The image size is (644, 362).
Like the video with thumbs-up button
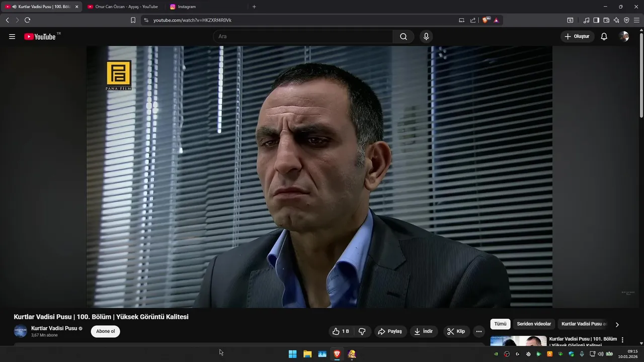341,331
